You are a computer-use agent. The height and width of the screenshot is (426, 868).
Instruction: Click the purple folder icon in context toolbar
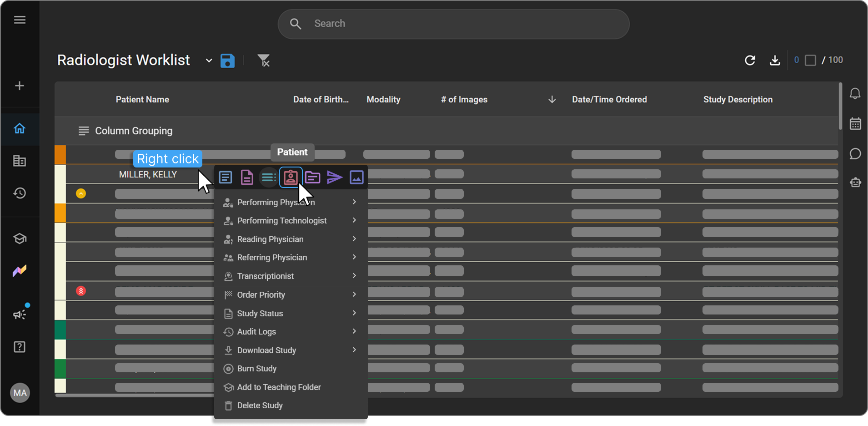(312, 177)
